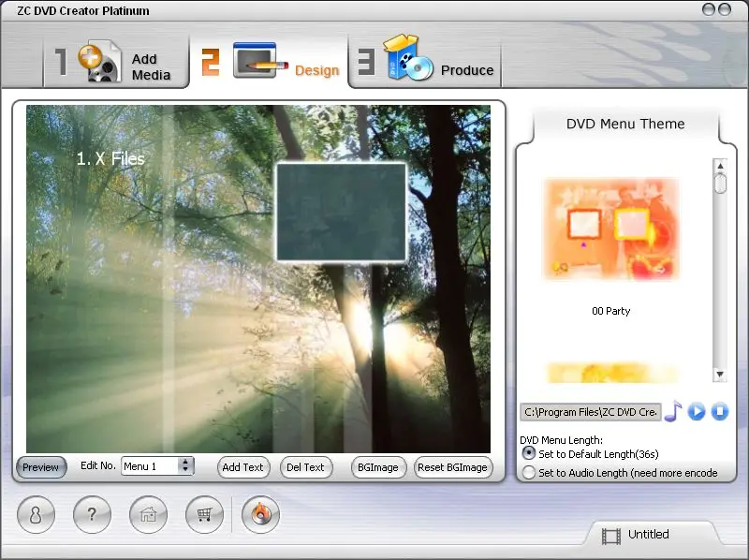Click the Edit No. spinner down arrow
749x560 pixels.
pos(185,470)
